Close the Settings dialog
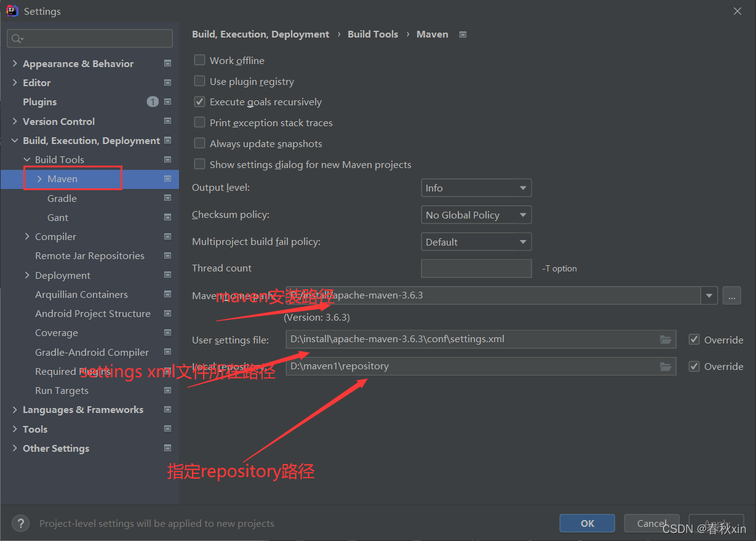Image resolution: width=756 pixels, height=541 pixels. 738,10
